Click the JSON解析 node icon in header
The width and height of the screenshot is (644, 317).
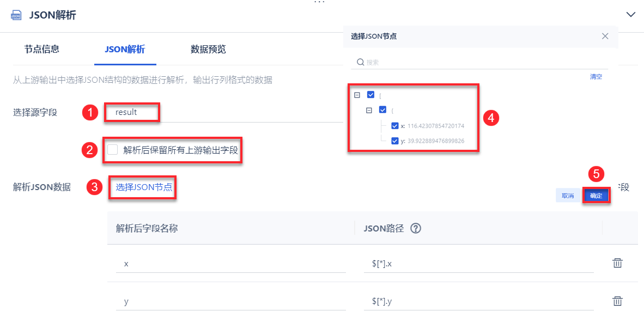[16, 15]
